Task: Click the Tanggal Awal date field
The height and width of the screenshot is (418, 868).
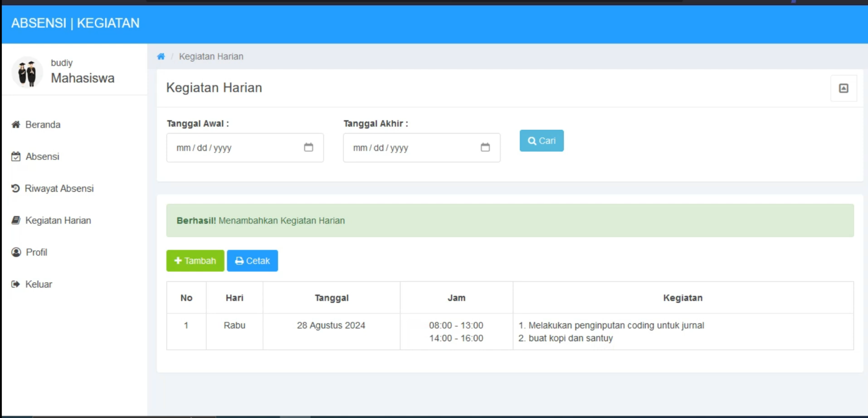Action: click(x=245, y=148)
